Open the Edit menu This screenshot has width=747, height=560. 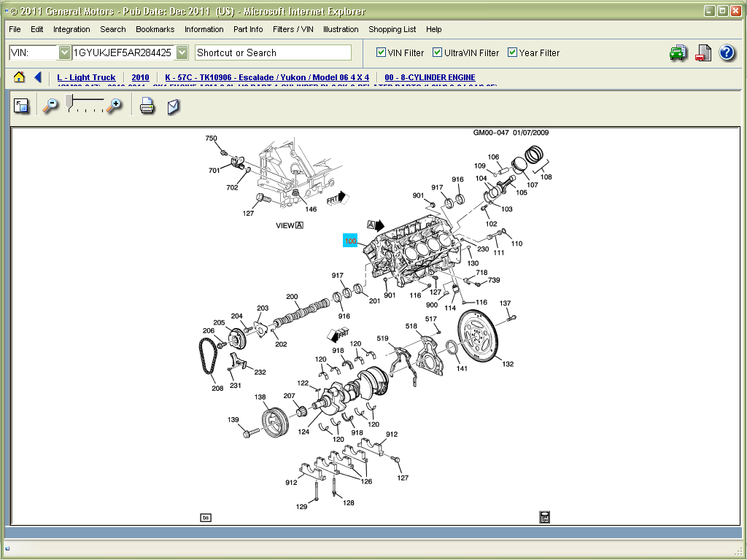coord(37,29)
